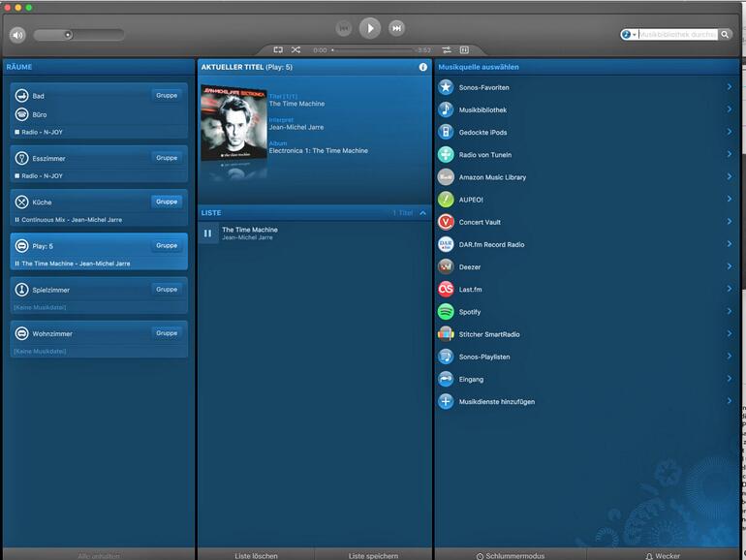Image resolution: width=746 pixels, height=560 pixels.
Task: Show track info via the info icon
Action: tap(423, 67)
